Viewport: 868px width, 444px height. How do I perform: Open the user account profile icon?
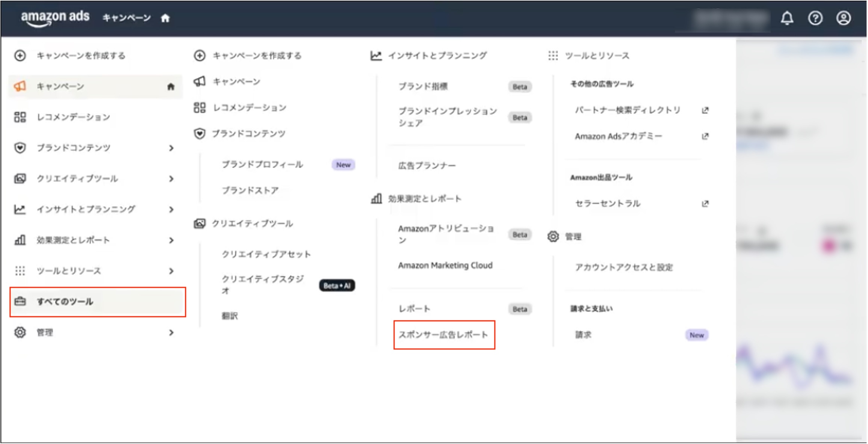tap(843, 18)
